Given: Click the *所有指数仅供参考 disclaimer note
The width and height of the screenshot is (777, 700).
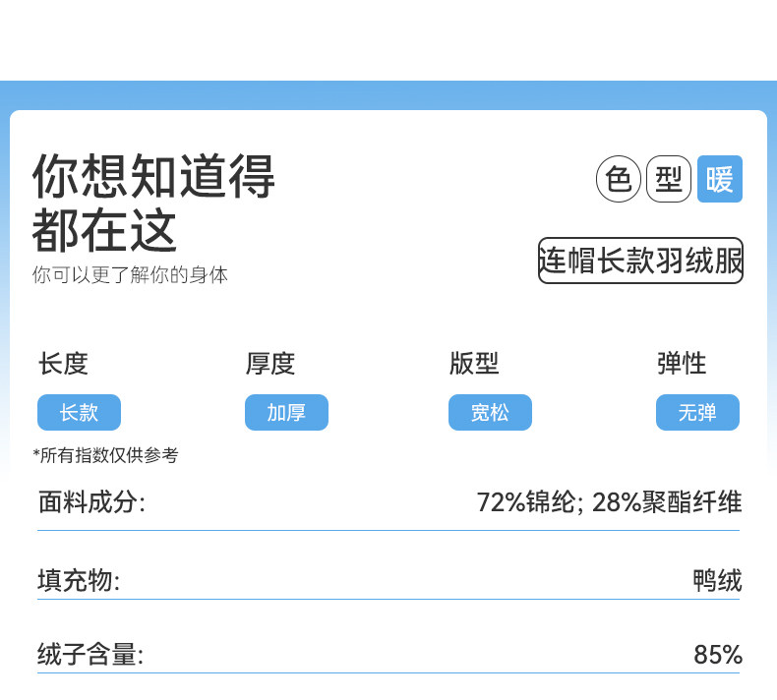Looking at the screenshot, I should 105,455.
